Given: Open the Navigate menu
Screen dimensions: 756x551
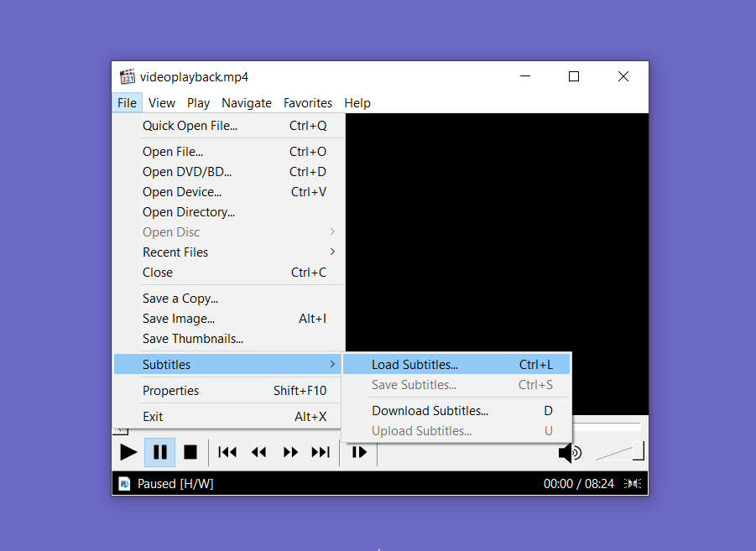Looking at the screenshot, I should pyautogui.click(x=247, y=102).
